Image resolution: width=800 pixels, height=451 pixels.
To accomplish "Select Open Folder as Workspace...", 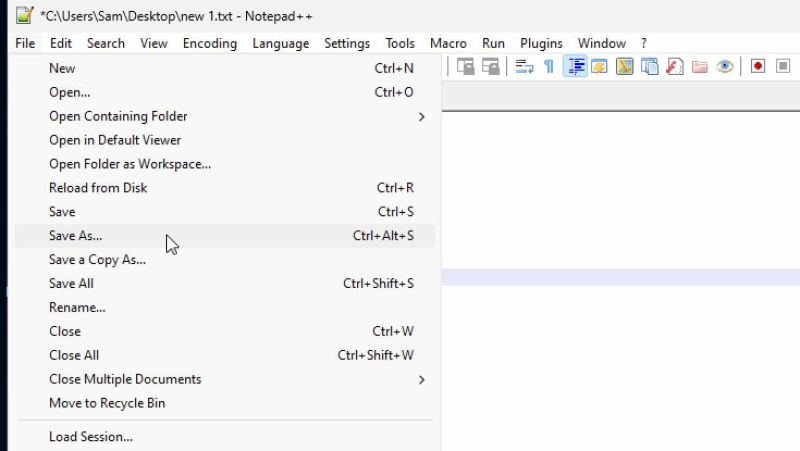I will (x=224, y=164).
